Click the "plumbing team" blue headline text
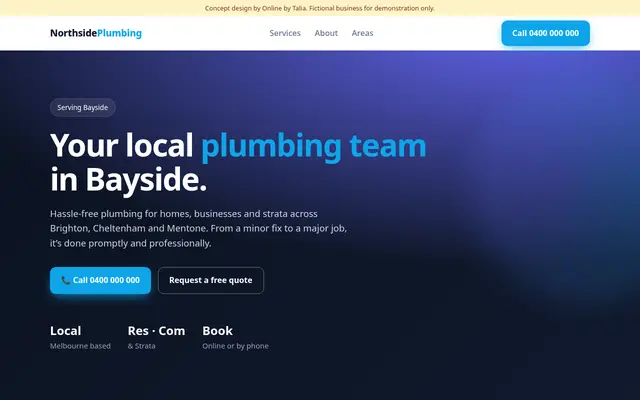The width and height of the screenshot is (640, 400). pyautogui.click(x=313, y=145)
